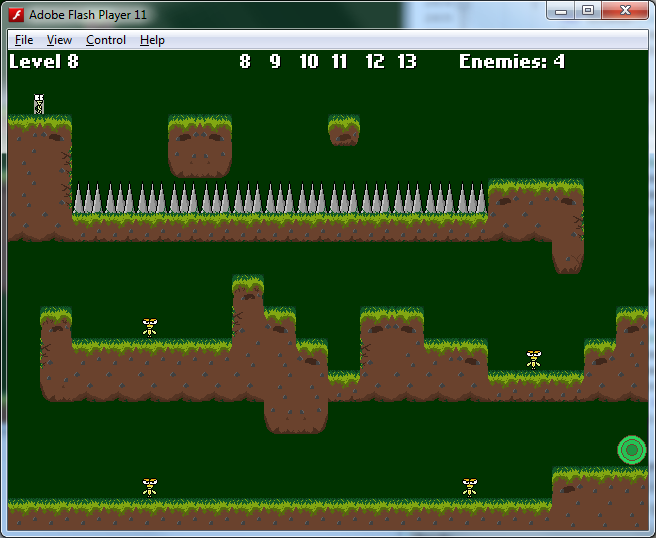Open the View menu

59,40
